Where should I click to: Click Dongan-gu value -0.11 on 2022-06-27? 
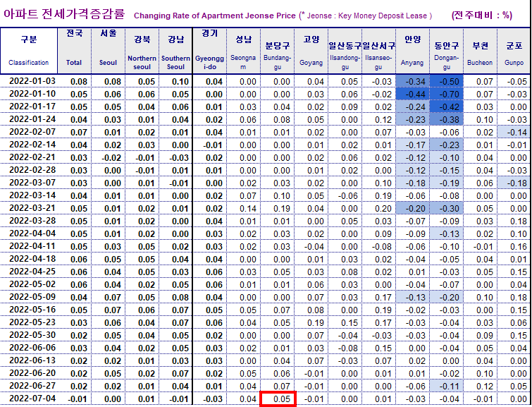(x=447, y=386)
